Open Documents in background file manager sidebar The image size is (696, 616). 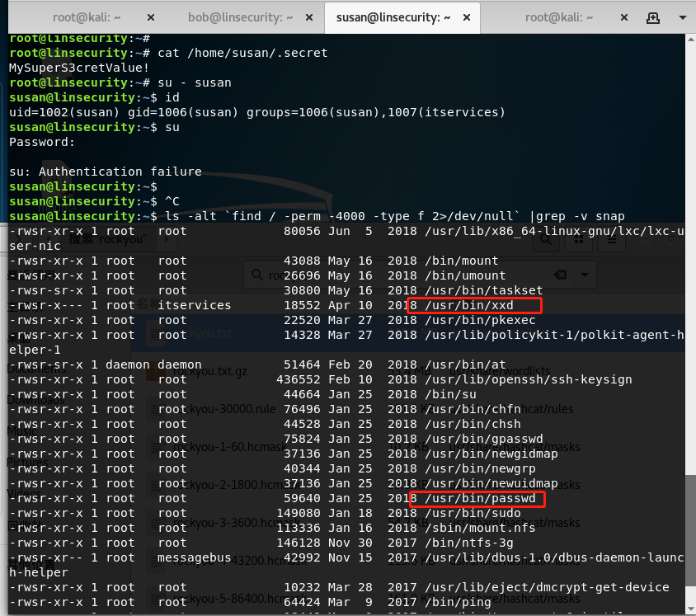[x=36, y=369]
